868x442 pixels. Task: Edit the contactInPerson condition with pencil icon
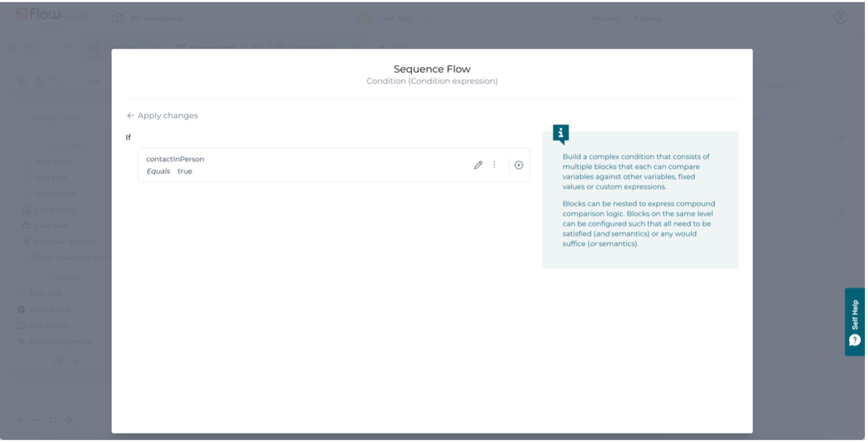pos(478,165)
